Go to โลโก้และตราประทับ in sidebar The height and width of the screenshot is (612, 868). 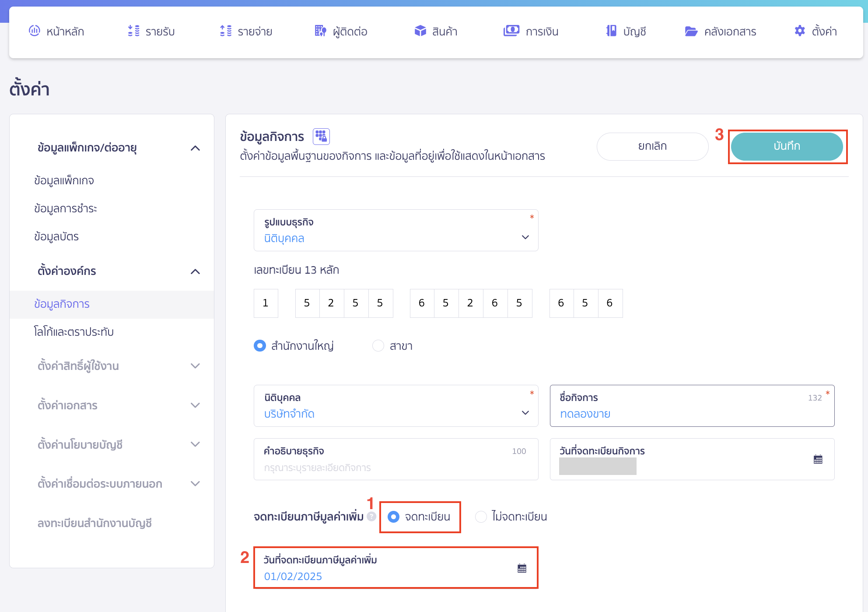pos(74,332)
